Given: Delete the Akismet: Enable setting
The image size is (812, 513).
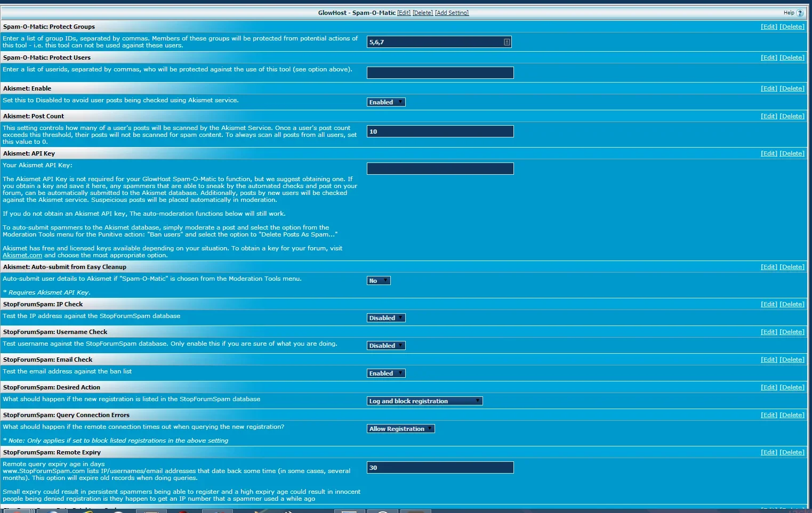Looking at the screenshot, I should [792, 88].
